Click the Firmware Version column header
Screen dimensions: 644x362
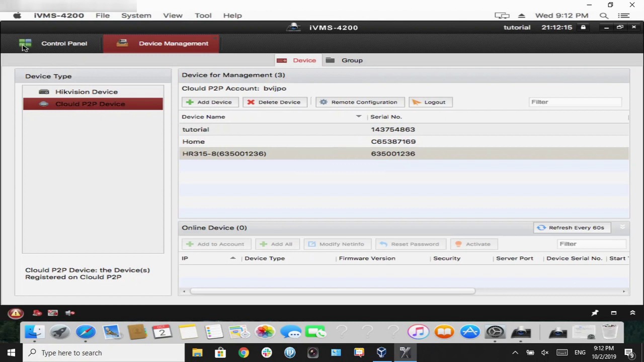pyautogui.click(x=367, y=258)
